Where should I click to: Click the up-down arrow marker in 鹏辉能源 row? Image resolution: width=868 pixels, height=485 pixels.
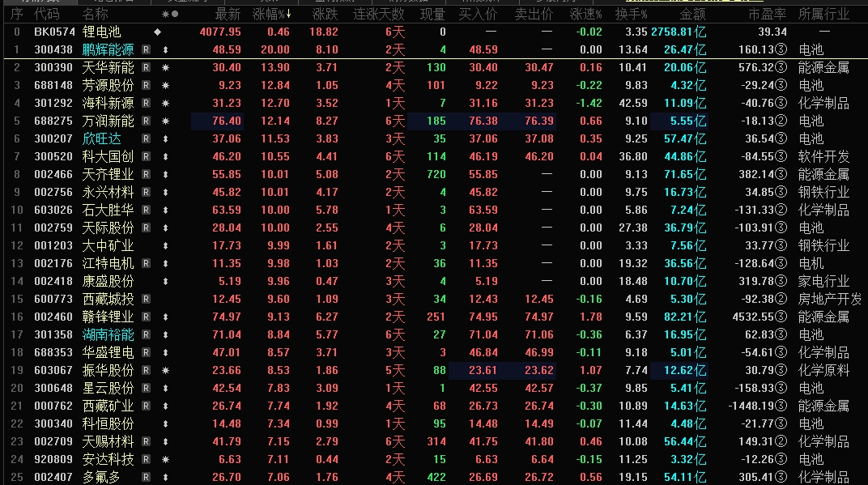(x=165, y=50)
